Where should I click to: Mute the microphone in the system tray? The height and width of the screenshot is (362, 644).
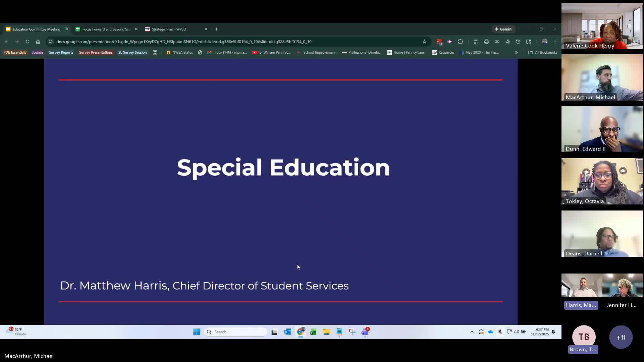click(500, 332)
